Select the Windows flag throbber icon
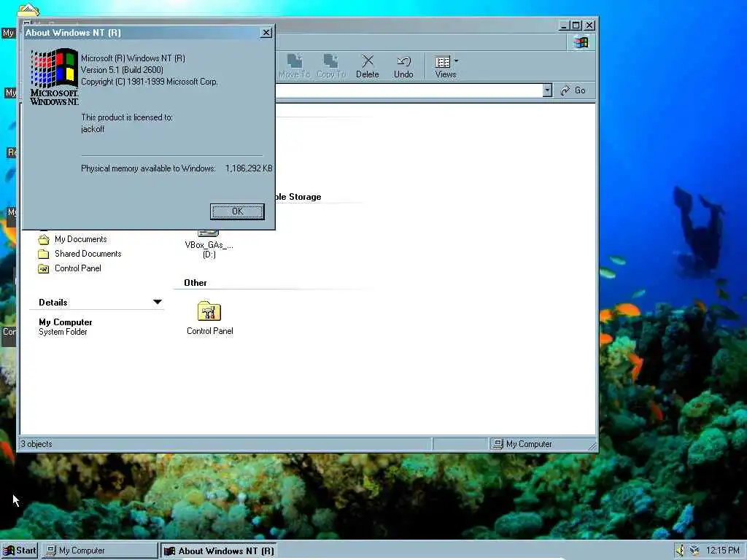The width and height of the screenshot is (747, 560). click(x=580, y=42)
